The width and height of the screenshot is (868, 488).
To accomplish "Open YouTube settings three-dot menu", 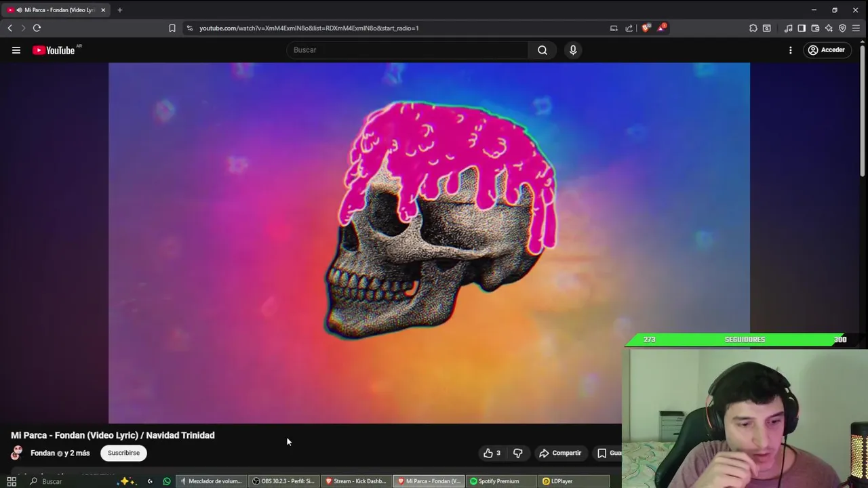I will point(790,50).
